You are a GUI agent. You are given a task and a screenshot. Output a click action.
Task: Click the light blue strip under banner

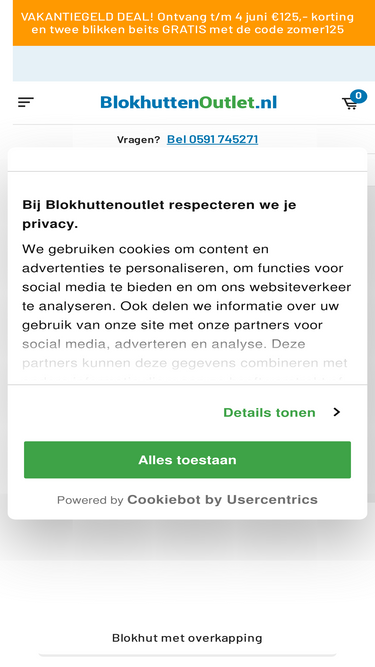[194, 63]
